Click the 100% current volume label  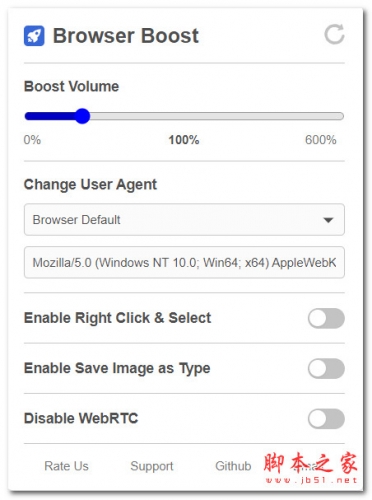tap(184, 140)
